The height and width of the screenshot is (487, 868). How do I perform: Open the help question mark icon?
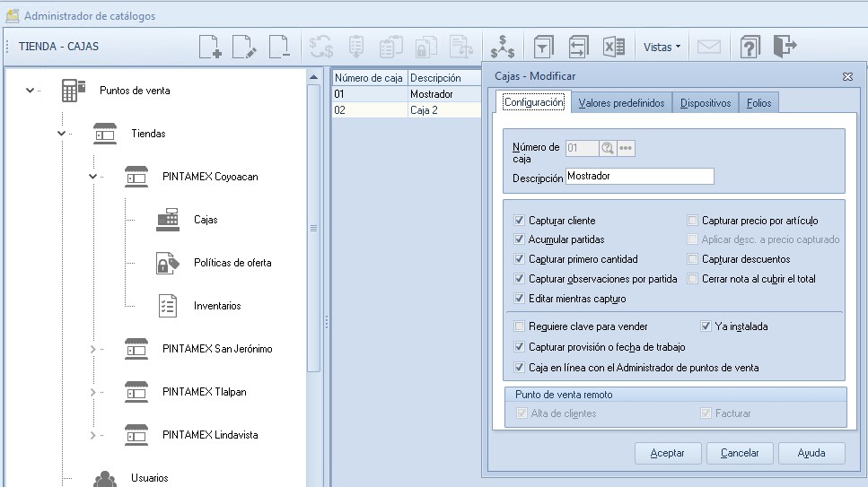click(750, 47)
